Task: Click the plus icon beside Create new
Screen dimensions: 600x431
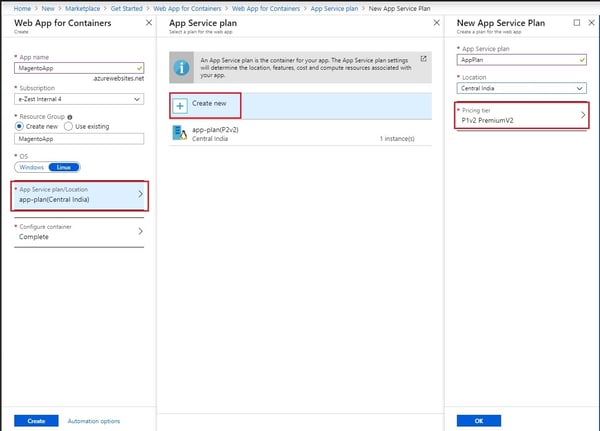Action: coord(180,106)
